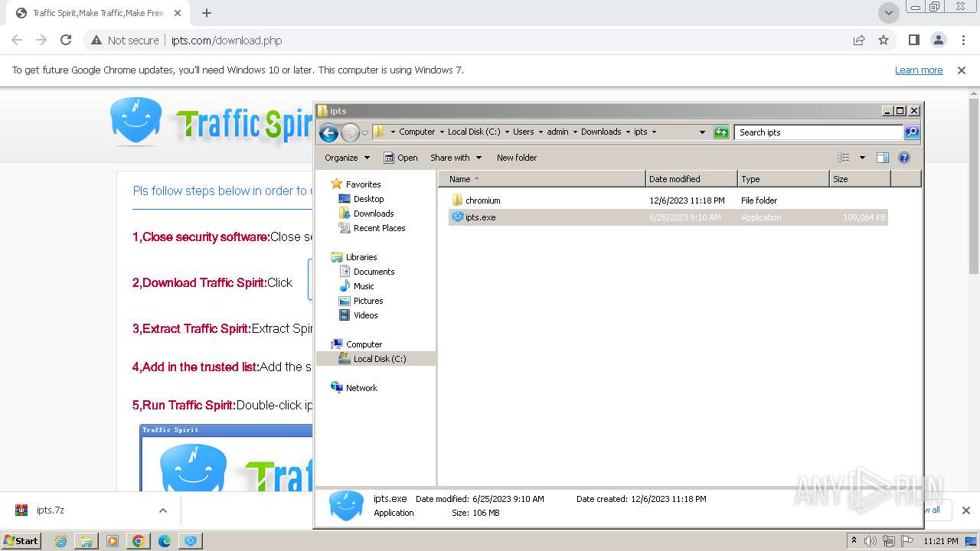Screen dimensions: 980x551
Task: Open the recent locations dropdown arrow
Action: (x=364, y=132)
